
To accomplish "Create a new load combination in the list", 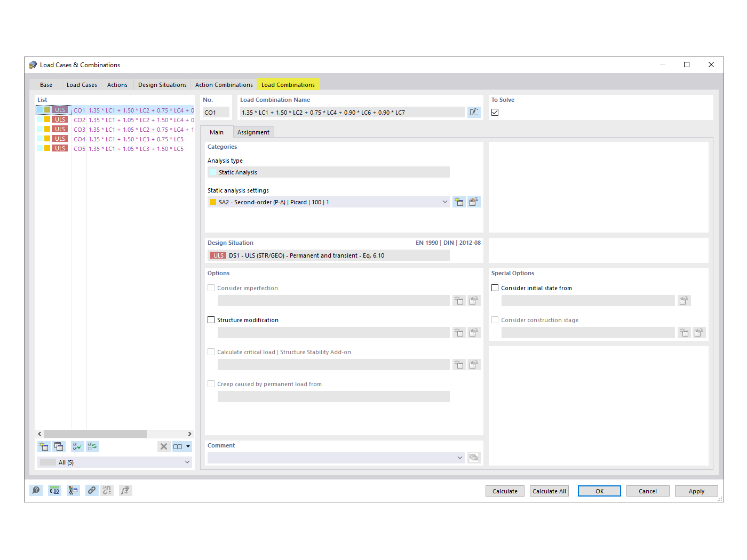I will tap(43, 446).
